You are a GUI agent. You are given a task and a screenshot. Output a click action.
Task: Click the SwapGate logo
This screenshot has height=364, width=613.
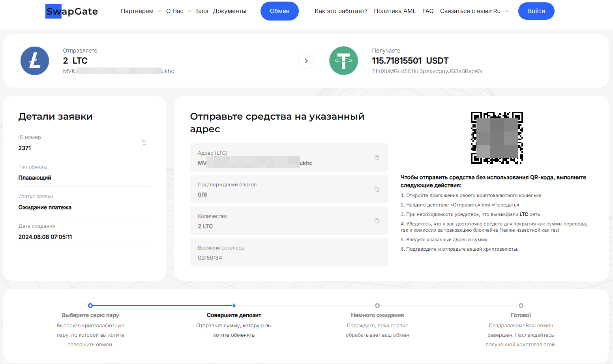[71, 11]
